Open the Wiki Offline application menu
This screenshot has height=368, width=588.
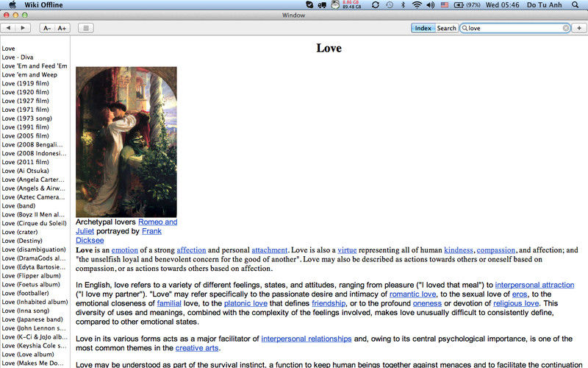coord(43,5)
